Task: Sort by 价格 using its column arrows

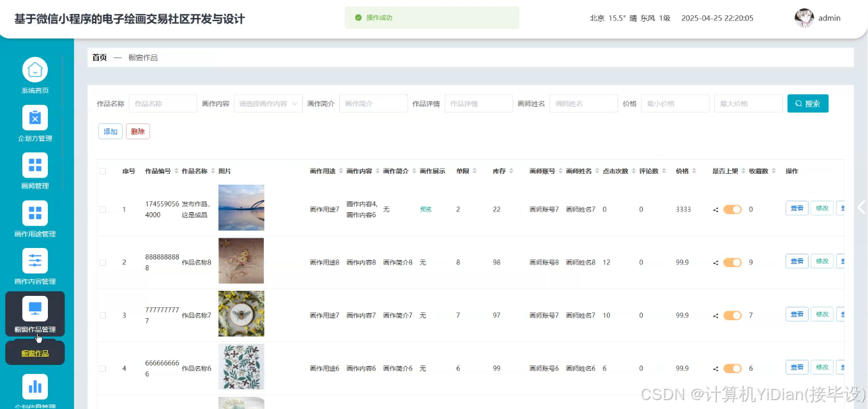Action: [694, 171]
